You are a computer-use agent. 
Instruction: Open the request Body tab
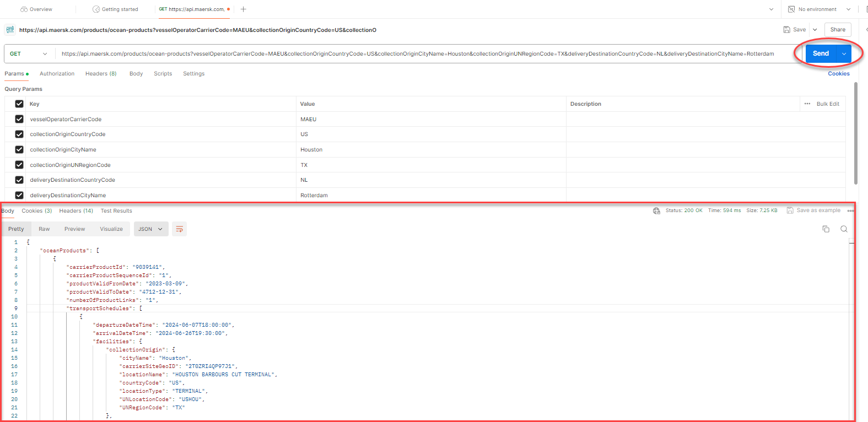tap(136, 74)
